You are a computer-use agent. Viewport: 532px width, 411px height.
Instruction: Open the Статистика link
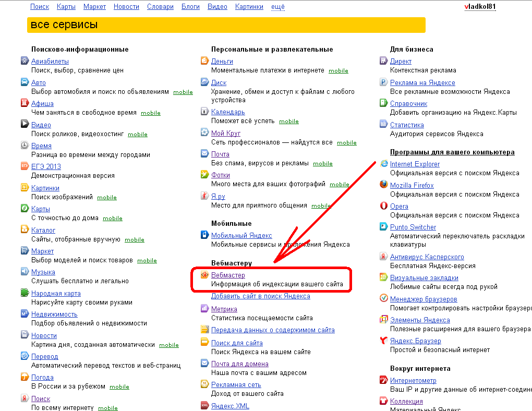tap(407, 125)
